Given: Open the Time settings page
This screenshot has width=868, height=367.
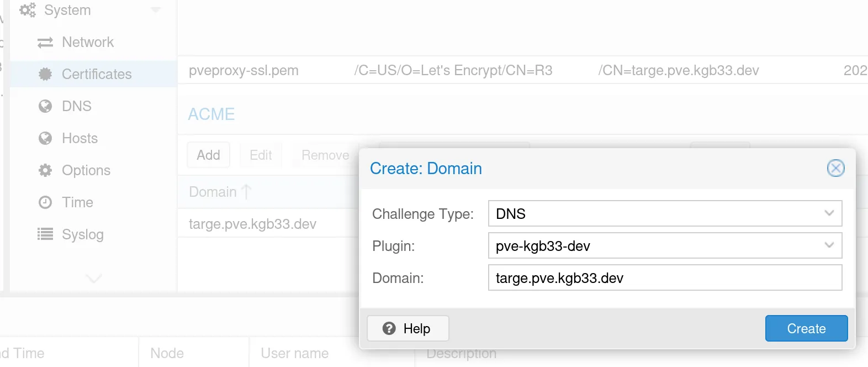Looking at the screenshot, I should coord(93,202).
